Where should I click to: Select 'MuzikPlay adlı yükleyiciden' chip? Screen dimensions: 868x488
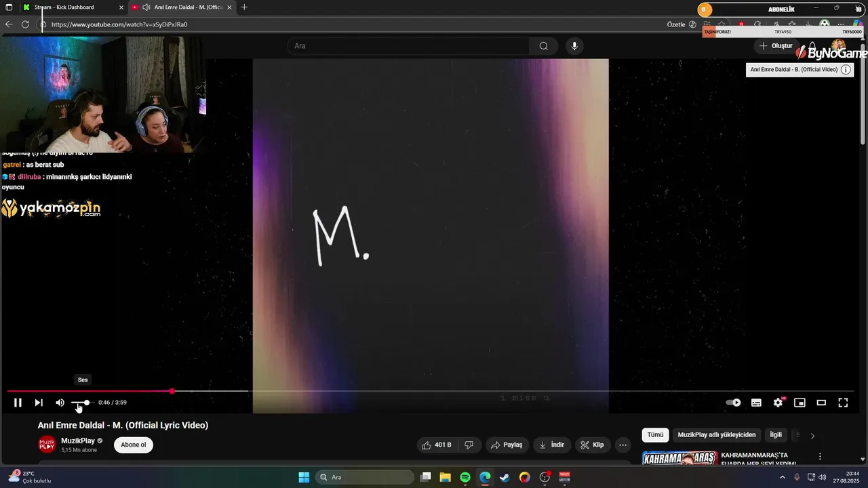tap(716, 435)
